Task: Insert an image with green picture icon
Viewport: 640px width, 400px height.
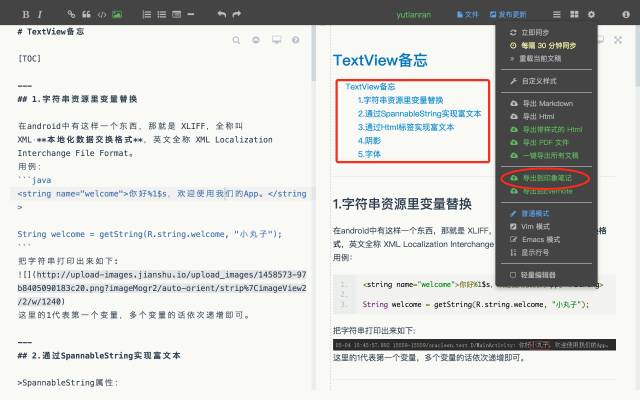Action: click(x=117, y=15)
